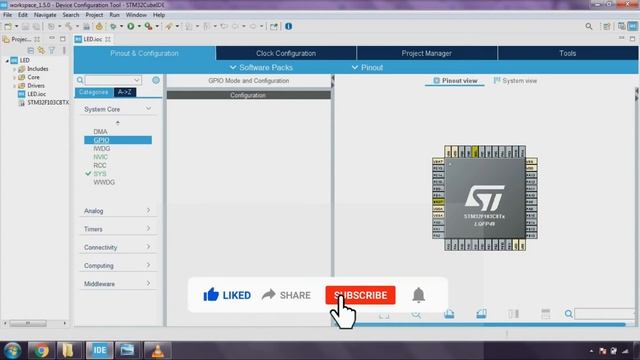Viewport: 640px width, 360px height.
Task: Open the Window menu
Action: tap(136, 15)
